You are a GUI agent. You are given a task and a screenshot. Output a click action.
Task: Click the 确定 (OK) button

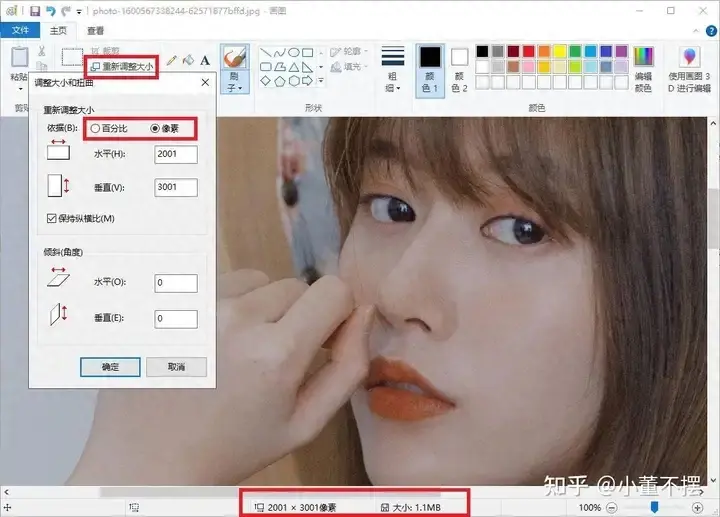[x=110, y=367]
